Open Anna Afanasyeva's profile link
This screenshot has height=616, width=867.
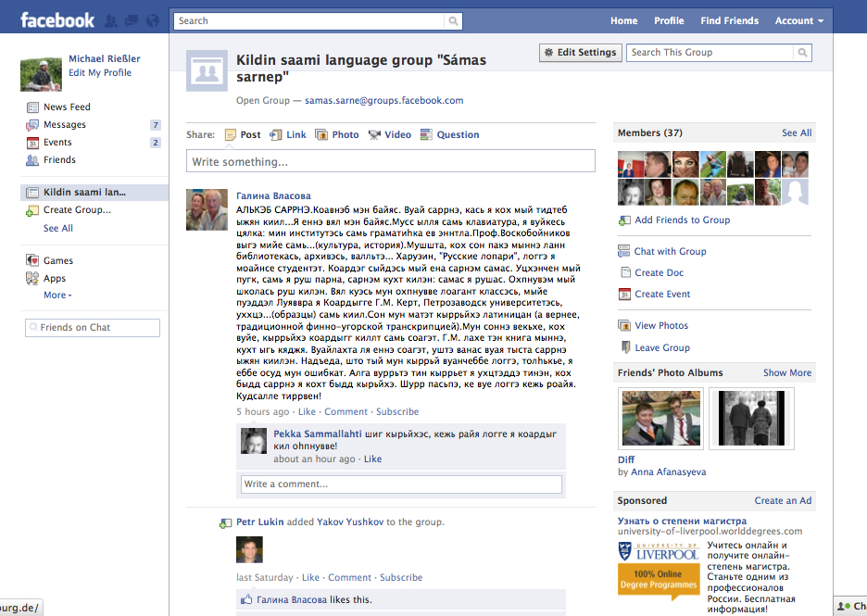coord(669,472)
